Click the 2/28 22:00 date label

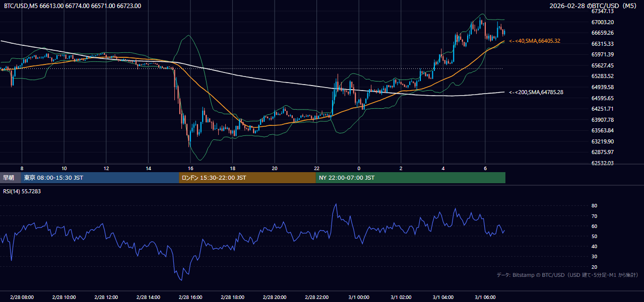click(316, 297)
